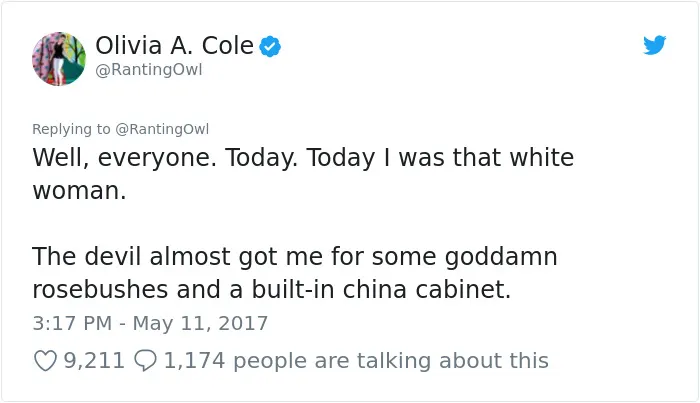The image size is (700, 403).
Task: Click "The devil almost got me" line
Action: click(177, 257)
